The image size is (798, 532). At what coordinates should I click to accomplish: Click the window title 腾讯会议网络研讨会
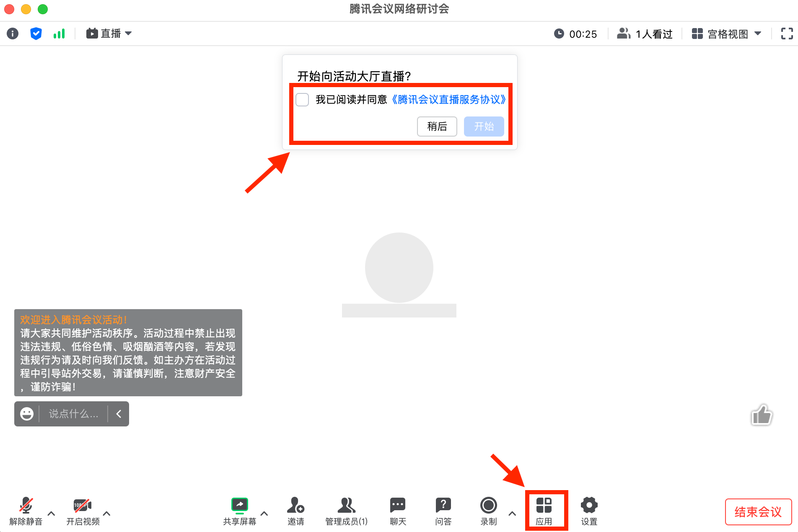point(399,9)
